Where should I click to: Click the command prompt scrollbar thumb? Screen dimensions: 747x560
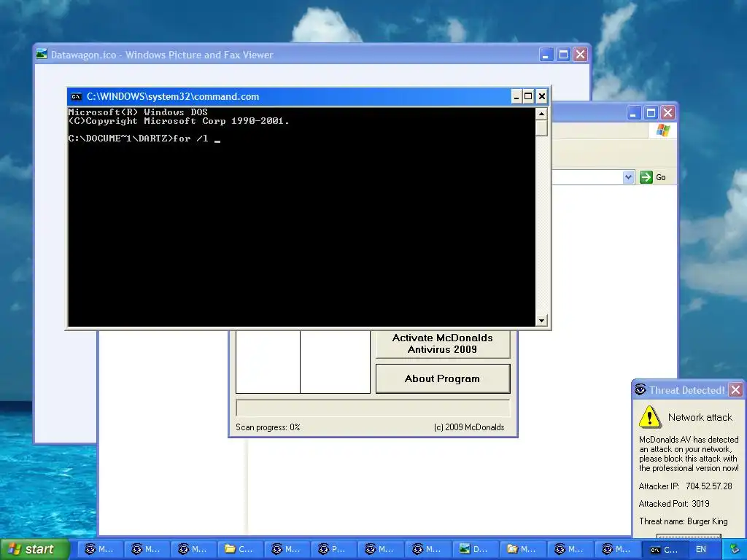click(541, 128)
